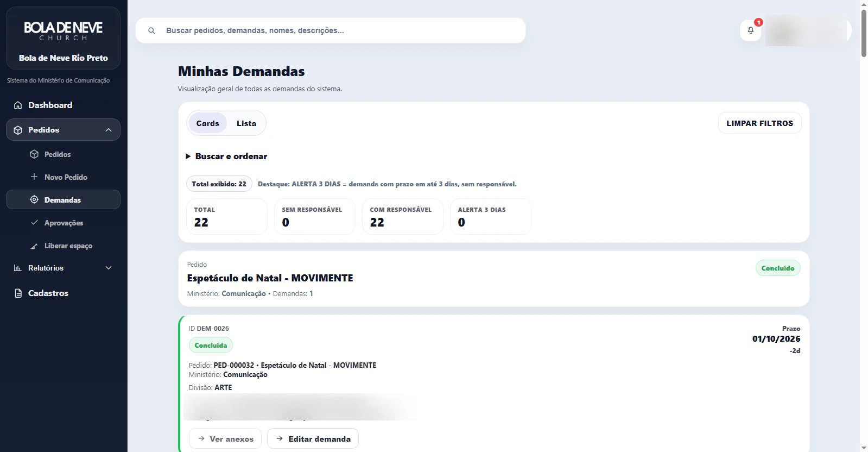868x452 pixels.
Task: Click the Minhas Demandas heading
Action: pos(241,71)
